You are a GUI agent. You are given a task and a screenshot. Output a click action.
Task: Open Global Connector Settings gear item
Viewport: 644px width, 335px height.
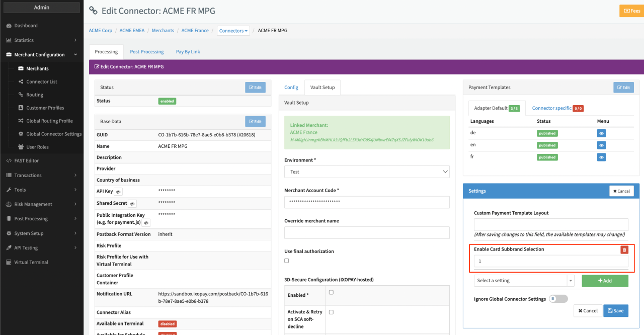pos(53,134)
